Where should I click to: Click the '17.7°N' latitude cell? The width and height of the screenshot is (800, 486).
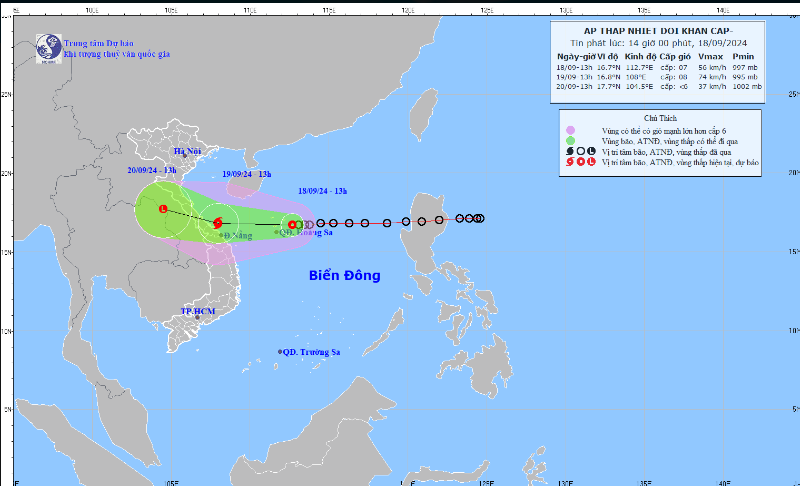pyautogui.click(x=609, y=87)
